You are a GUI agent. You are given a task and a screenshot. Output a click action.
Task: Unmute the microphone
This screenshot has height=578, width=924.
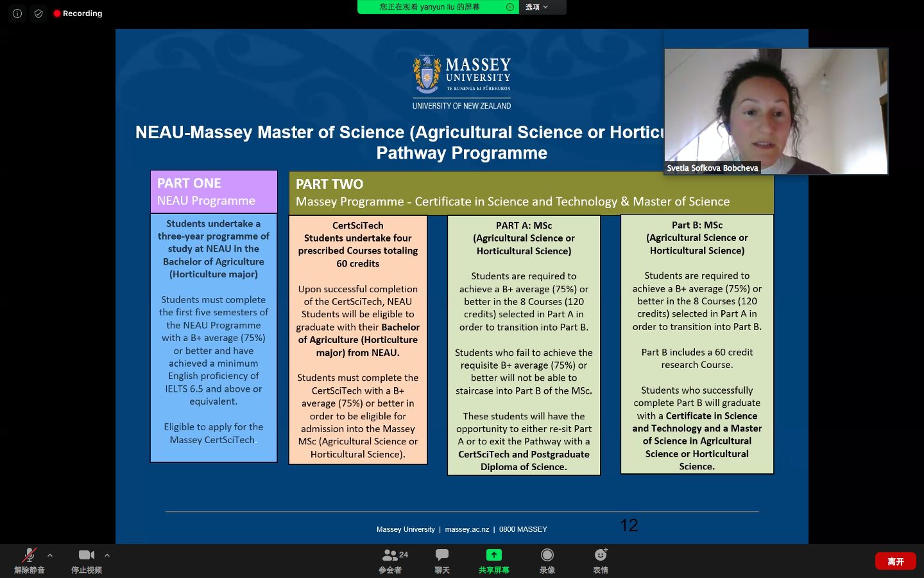click(x=30, y=560)
